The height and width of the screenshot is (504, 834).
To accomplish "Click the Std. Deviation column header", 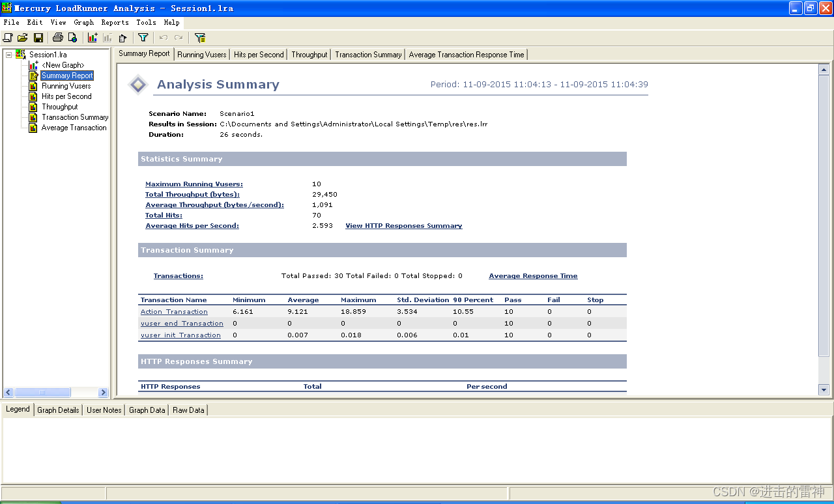I will point(423,300).
